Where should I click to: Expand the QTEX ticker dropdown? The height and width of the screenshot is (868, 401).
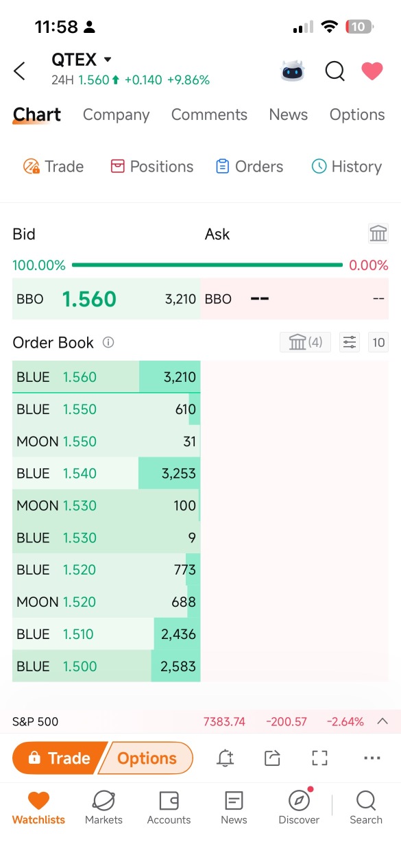tap(108, 60)
